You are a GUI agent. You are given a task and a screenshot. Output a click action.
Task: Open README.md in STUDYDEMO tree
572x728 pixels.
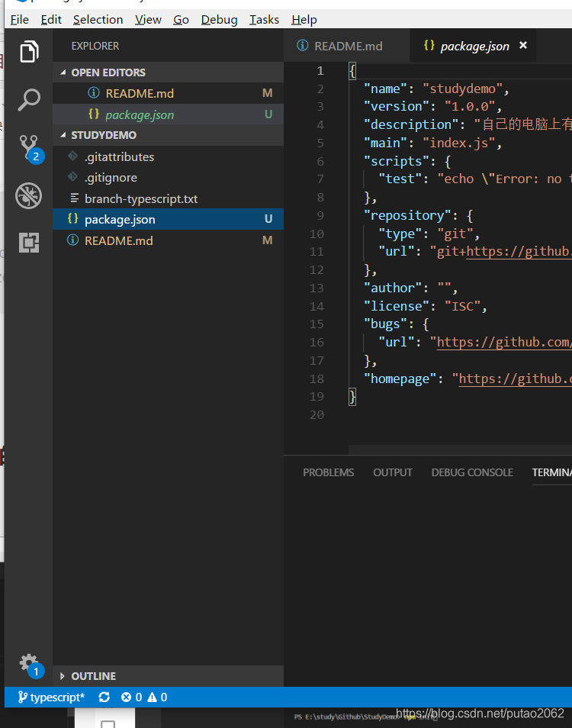tap(168, 240)
